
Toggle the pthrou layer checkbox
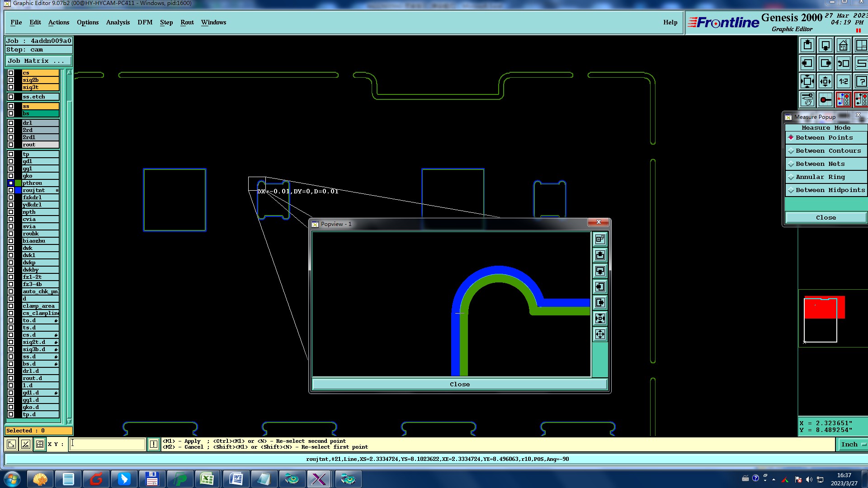[x=11, y=183]
